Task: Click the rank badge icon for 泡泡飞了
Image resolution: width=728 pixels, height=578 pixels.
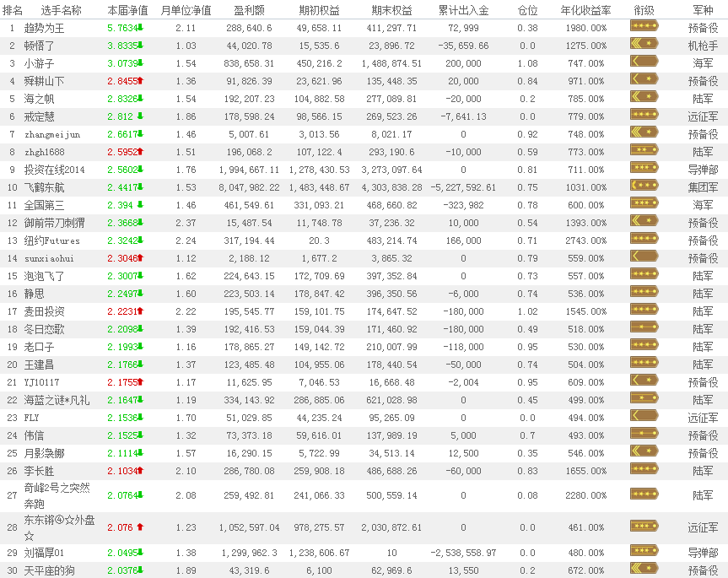Action: (x=644, y=274)
